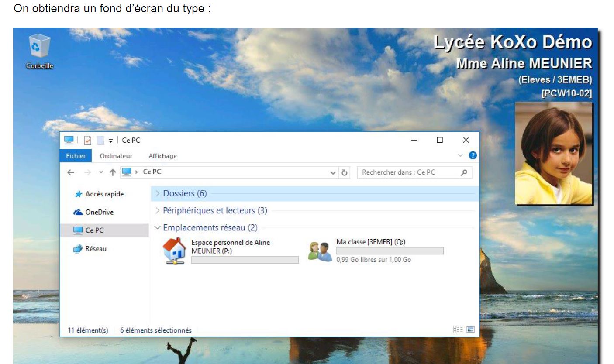The width and height of the screenshot is (614, 364).
Task: Switch to the Affichage ribbon tab
Action: point(162,156)
